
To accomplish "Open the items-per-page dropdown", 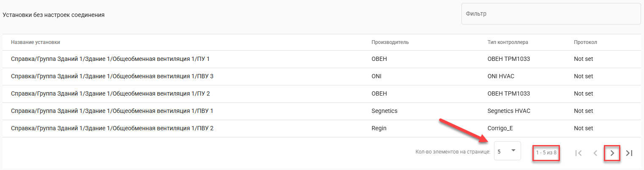I will tap(507, 151).
